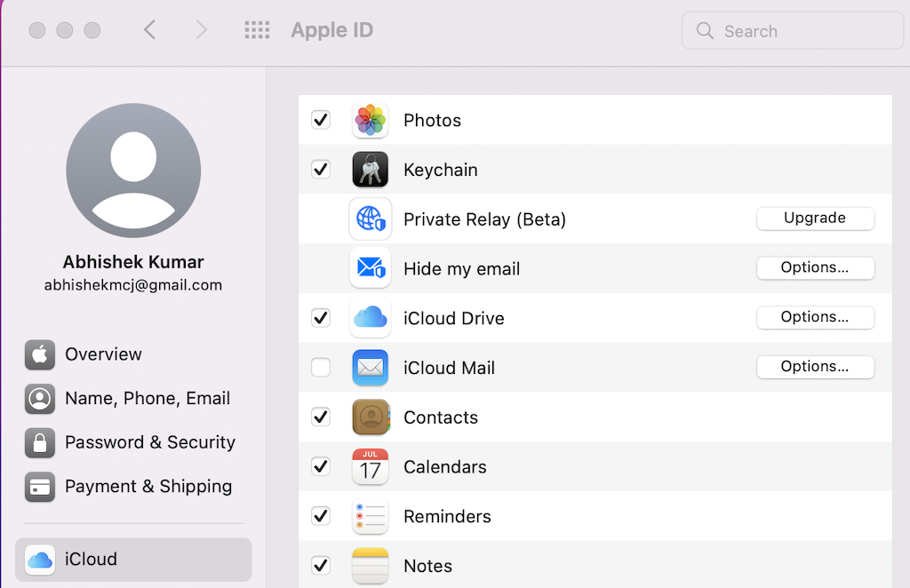This screenshot has width=910, height=588.
Task: Click the Contacts app icon
Action: 371,417
